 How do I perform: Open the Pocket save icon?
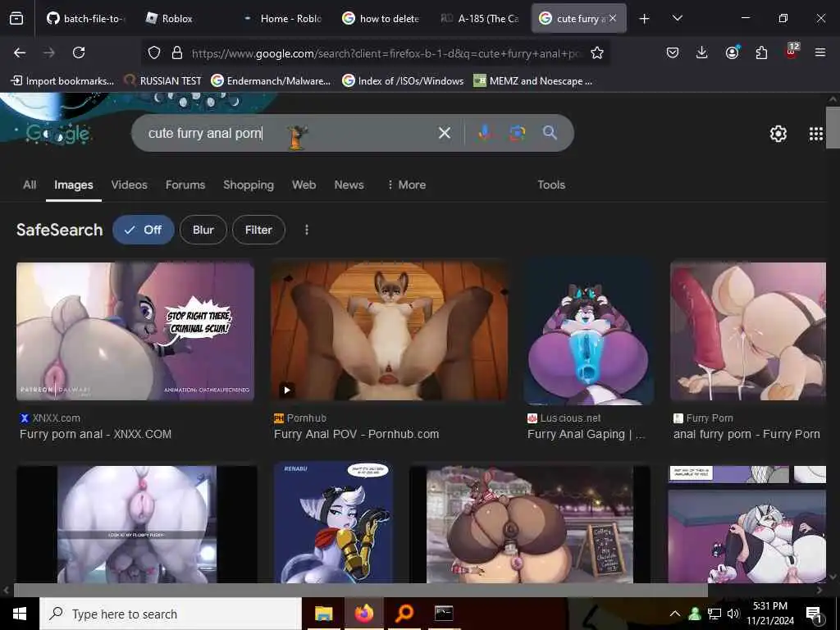[x=673, y=52]
